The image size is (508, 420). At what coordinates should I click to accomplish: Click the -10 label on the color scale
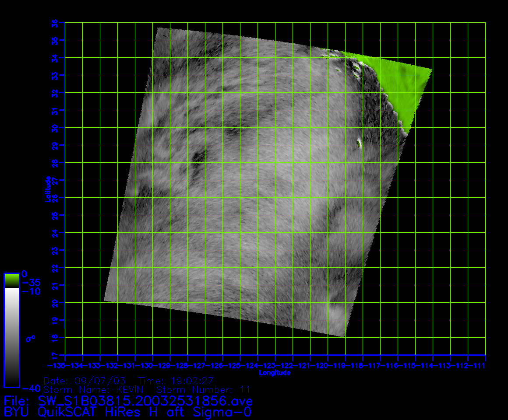point(30,291)
